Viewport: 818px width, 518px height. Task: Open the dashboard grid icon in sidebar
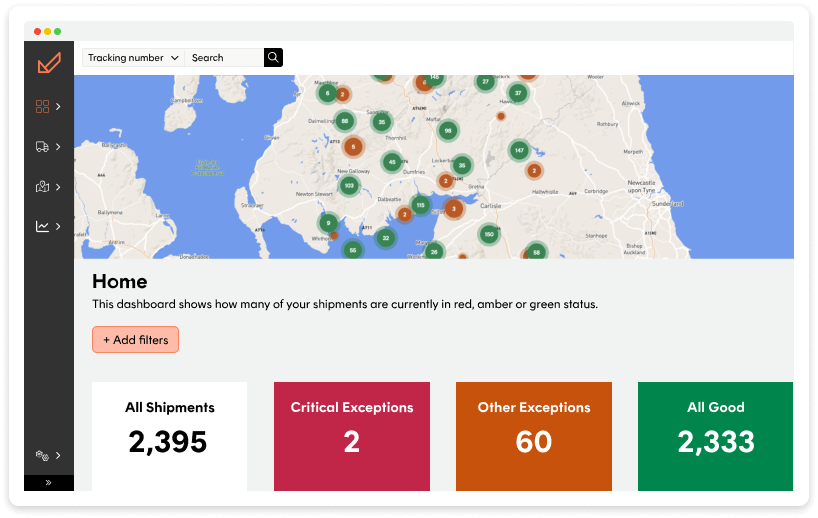click(x=42, y=106)
